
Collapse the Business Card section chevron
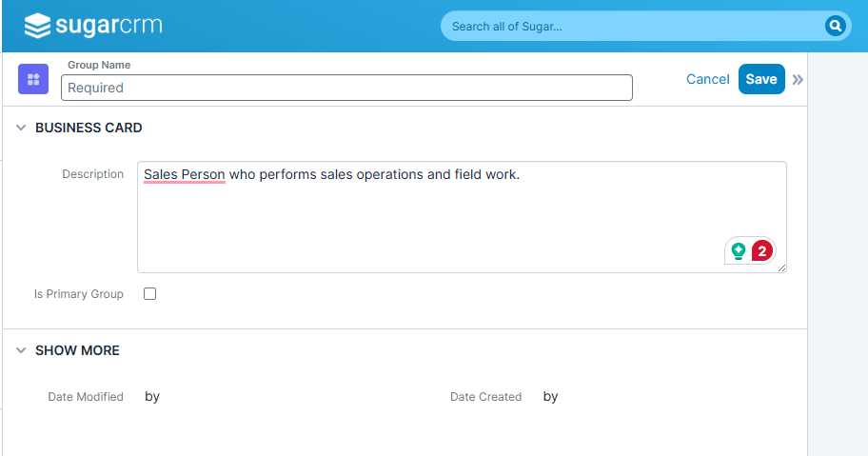pyautogui.click(x=21, y=128)
